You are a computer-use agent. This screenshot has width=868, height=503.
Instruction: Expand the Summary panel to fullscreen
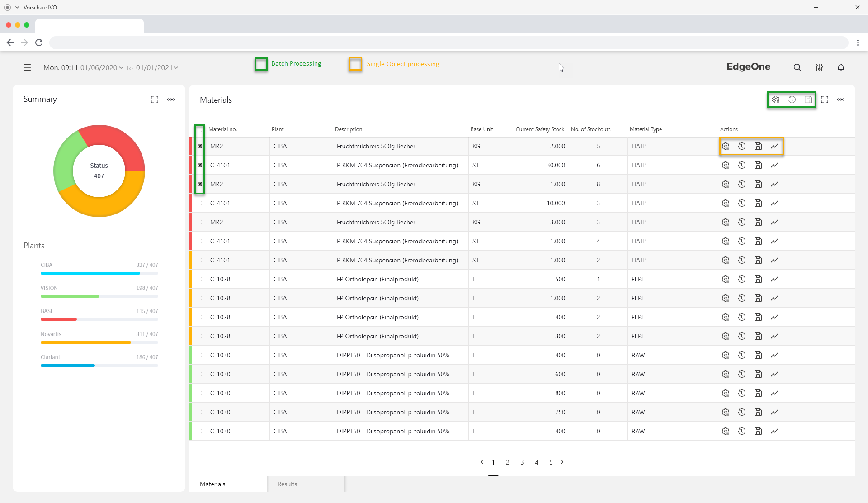pos(155,100)
